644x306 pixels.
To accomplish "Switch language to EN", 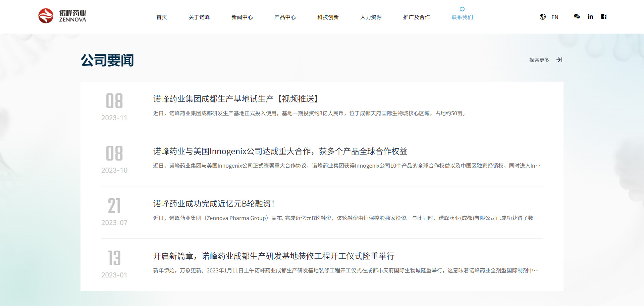I will (555, 17).
